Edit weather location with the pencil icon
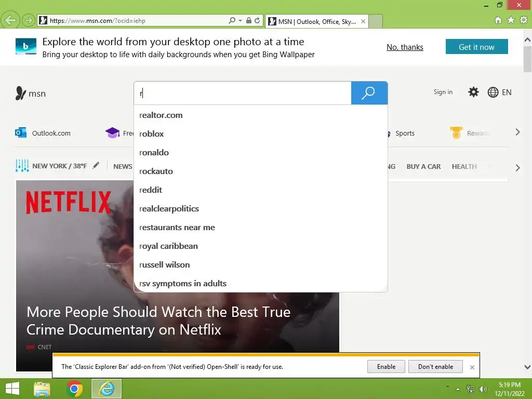This screenshot has height=399, width=532. pyautogui.click(x=96, y=165)
